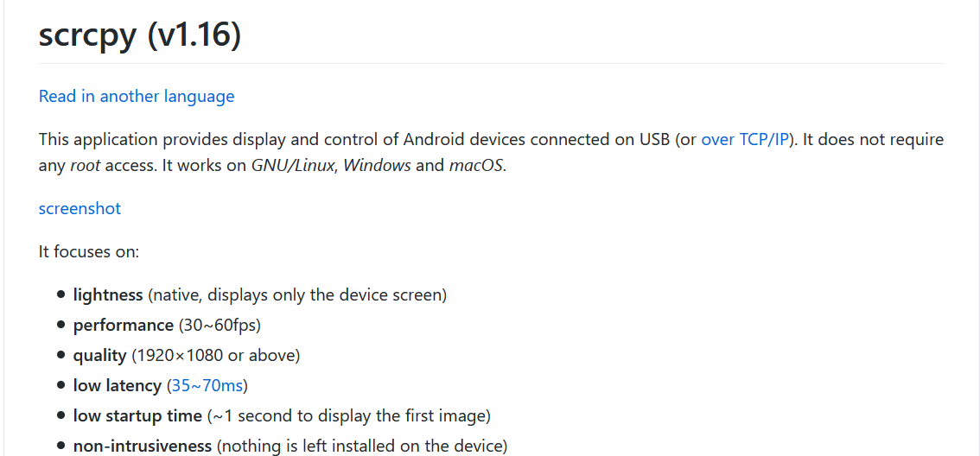980x456 pixels.
Task: Click the italic text "GNU/Linux"
Action: [x=294, y=165]
